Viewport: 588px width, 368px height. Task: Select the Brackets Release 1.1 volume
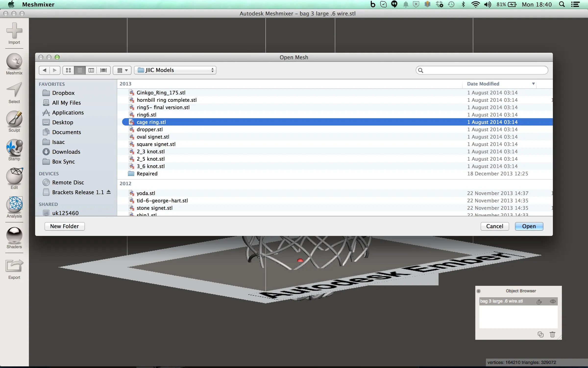click(x=78, y=192)
